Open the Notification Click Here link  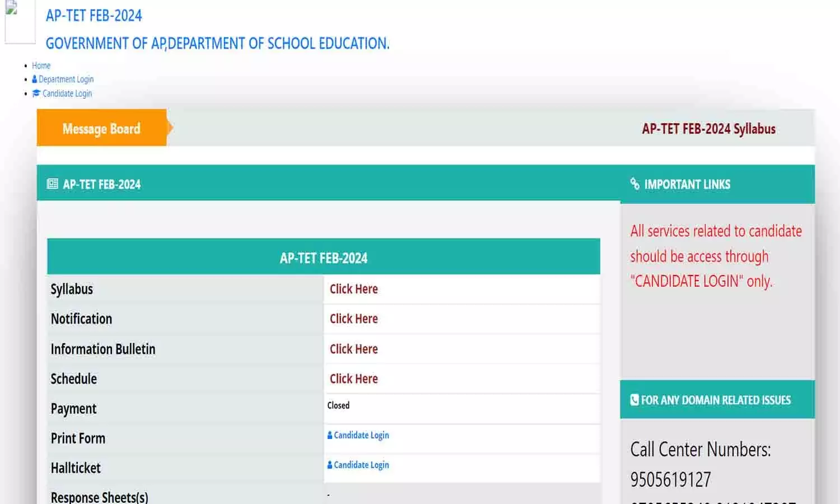353,319
